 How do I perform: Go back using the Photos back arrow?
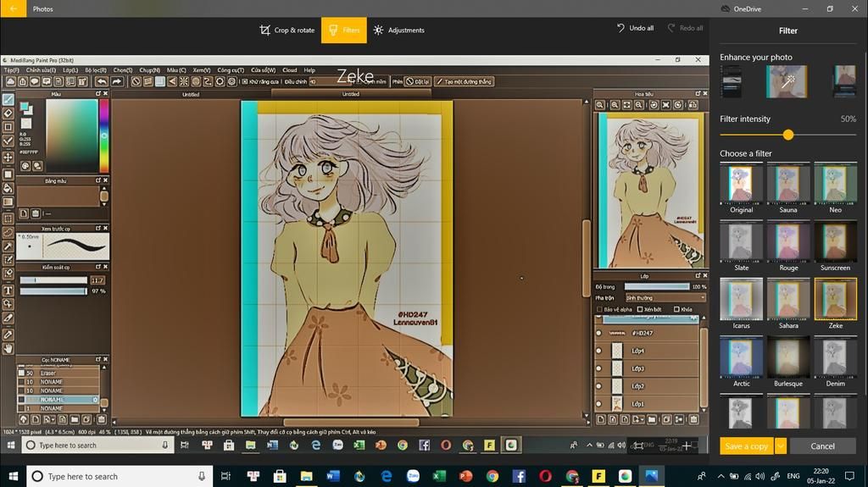pyautogui.click(x=14, y=8)
